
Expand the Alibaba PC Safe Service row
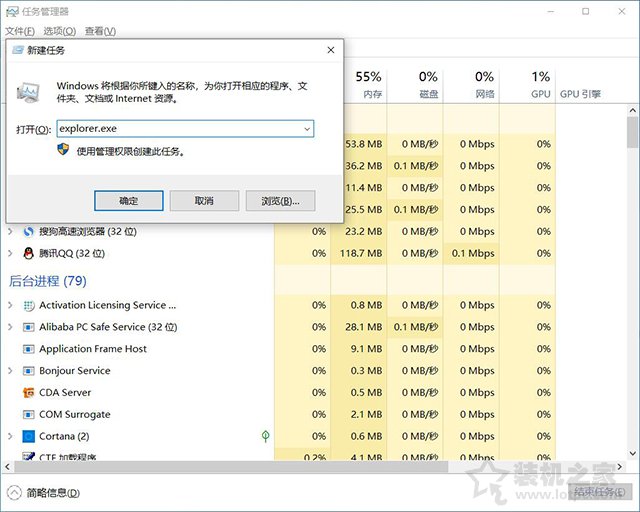pyautogui.click(x=10, y=327)
